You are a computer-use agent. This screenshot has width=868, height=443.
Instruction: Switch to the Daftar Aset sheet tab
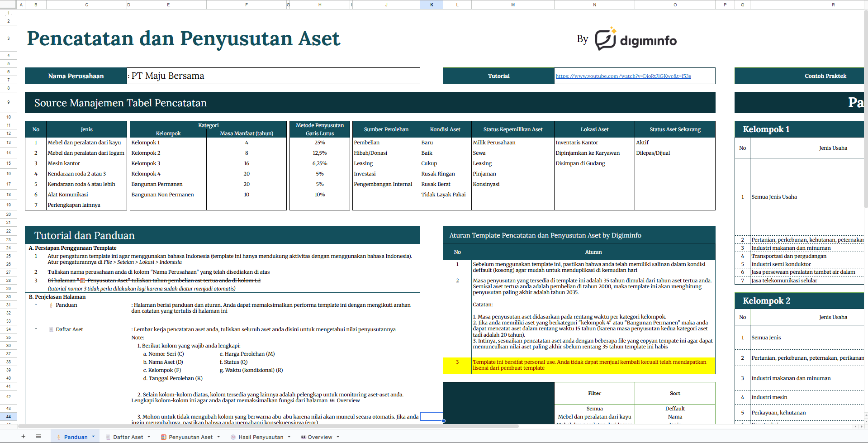(x=128, y=437)
